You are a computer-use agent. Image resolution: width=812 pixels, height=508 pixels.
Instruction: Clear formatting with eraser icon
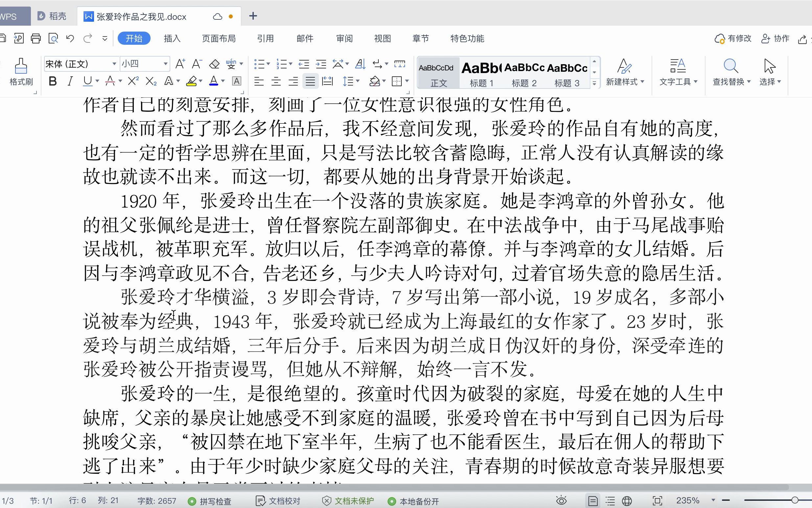click(214, 64)
